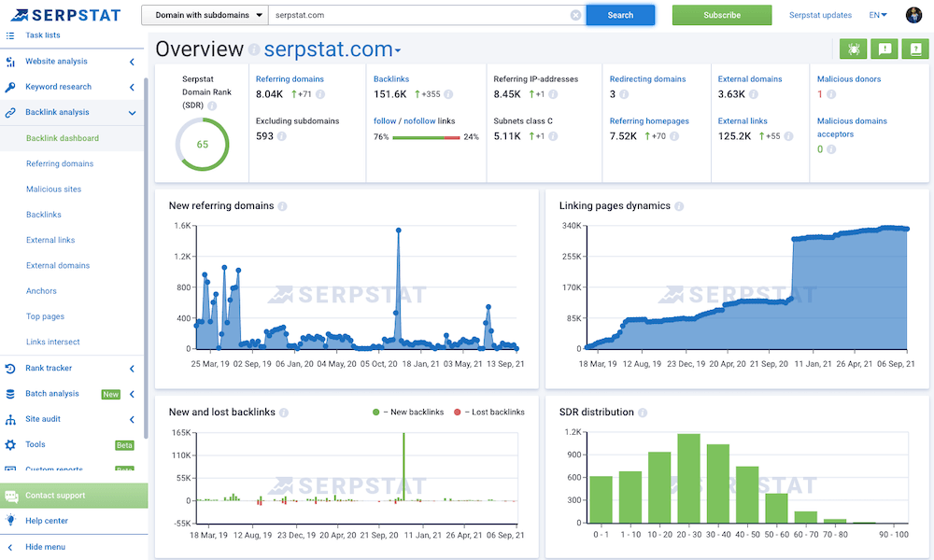
Task: Collapse the Backlink analysis chevron
Action: click(x=132, y=113)
